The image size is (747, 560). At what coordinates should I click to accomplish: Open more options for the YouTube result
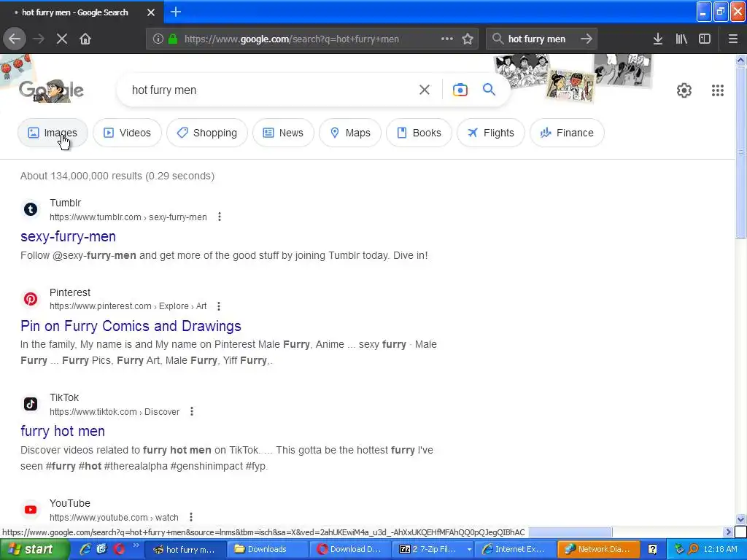pyautogui.click(x=190, y=517)
